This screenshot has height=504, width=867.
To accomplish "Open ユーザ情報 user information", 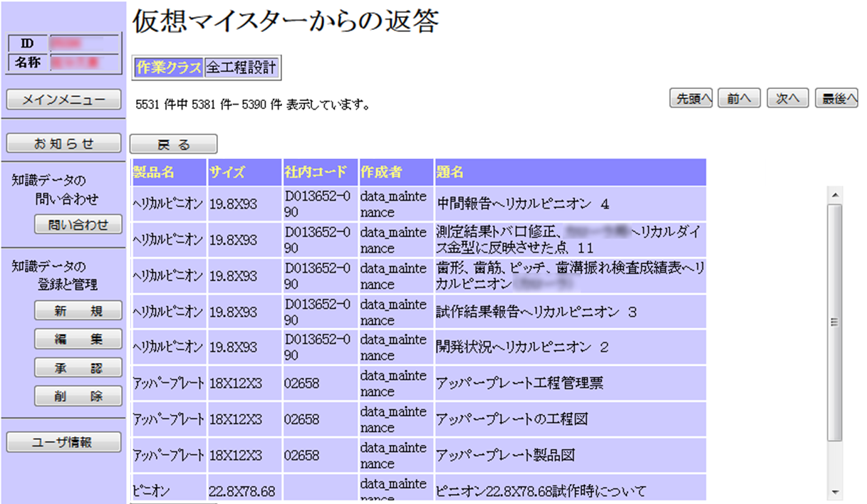I will (64, 442).
